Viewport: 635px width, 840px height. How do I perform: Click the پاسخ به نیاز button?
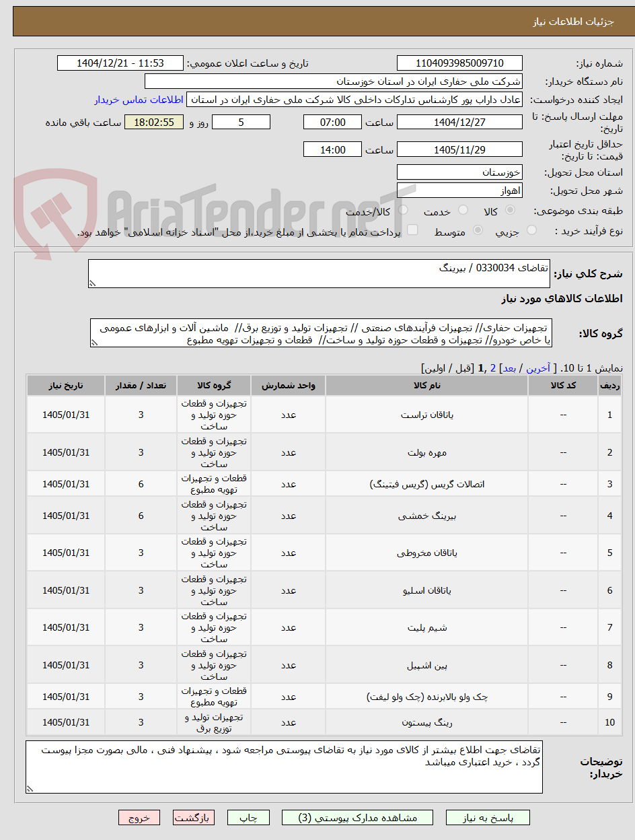[488, 818]
